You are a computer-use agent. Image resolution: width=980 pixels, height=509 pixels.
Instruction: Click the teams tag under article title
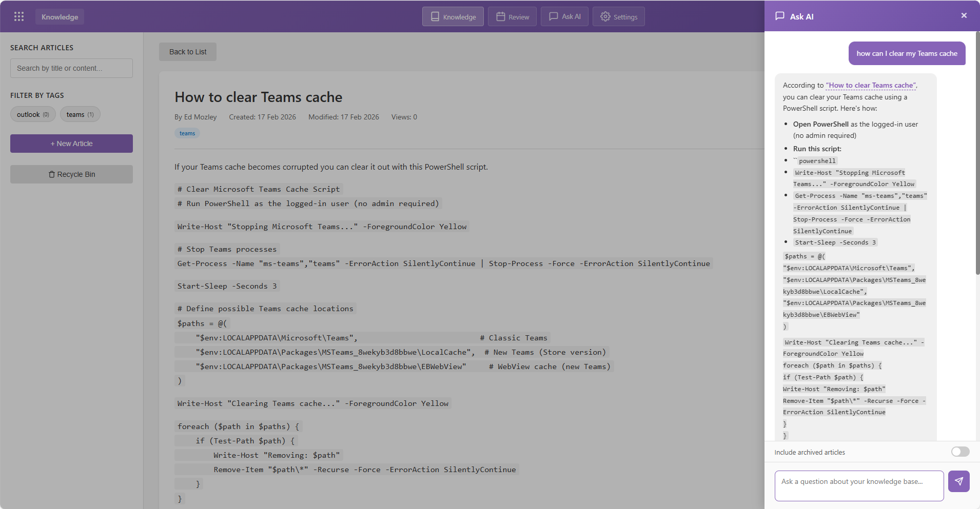coord(187,133)
